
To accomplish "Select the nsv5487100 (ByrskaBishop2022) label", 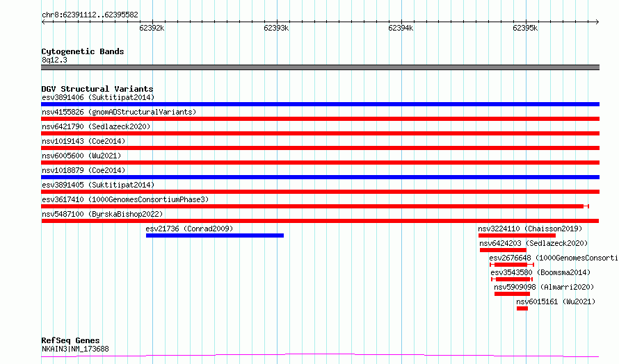I will point(102,214).
